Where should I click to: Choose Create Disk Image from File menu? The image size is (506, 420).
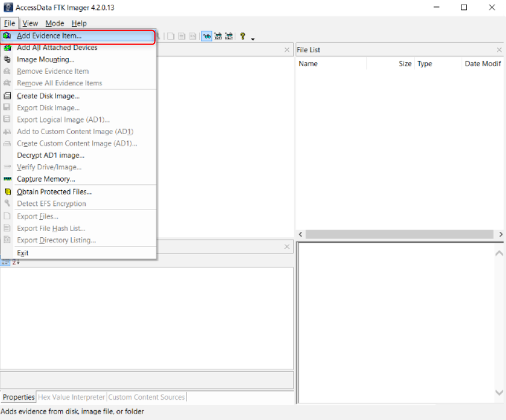(x=48, y=96)
